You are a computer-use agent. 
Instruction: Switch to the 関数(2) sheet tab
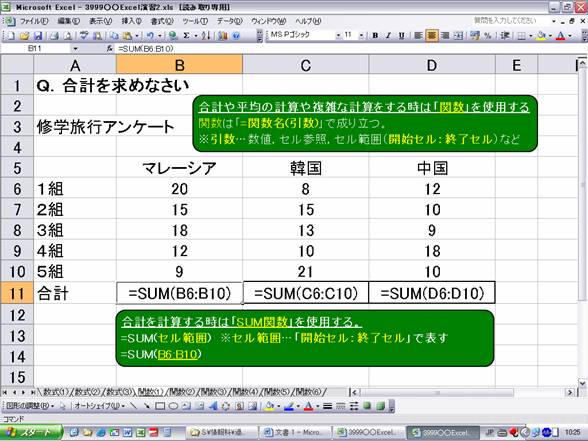coord(182,392)
